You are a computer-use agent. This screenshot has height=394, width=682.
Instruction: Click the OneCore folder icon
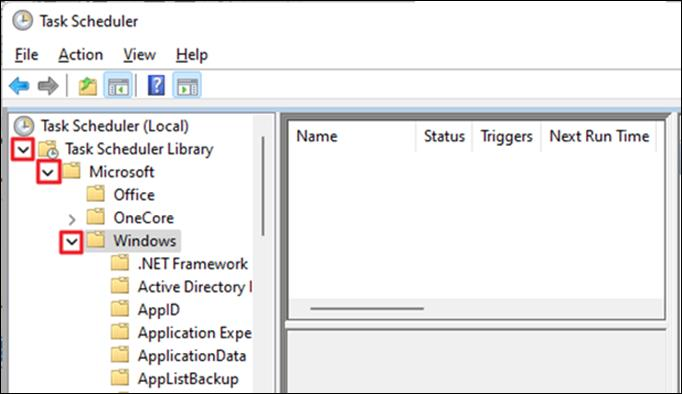(x=96, y=217)
